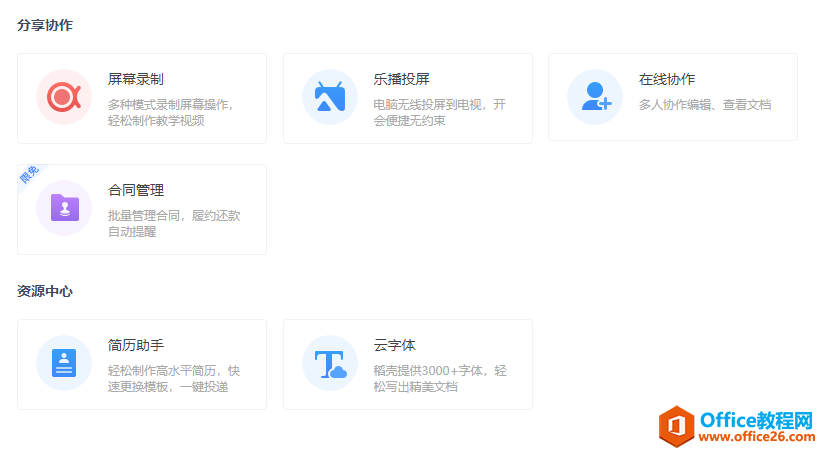
Task: Open the 合同管理 title
Action: (x=136, y=190)
